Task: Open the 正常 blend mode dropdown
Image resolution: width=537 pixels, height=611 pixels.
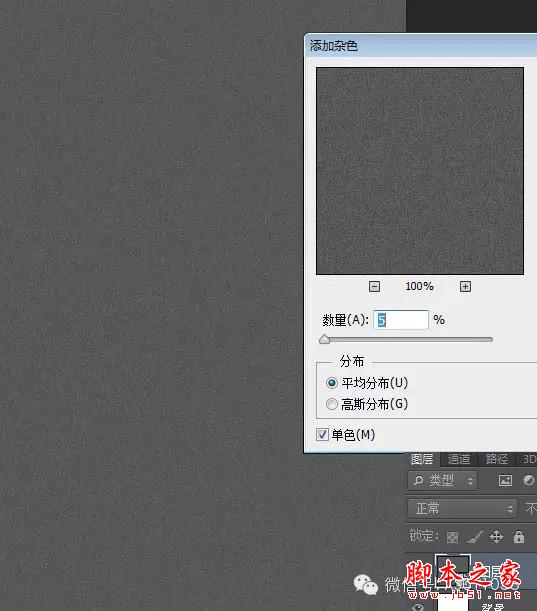Action: 462,509
